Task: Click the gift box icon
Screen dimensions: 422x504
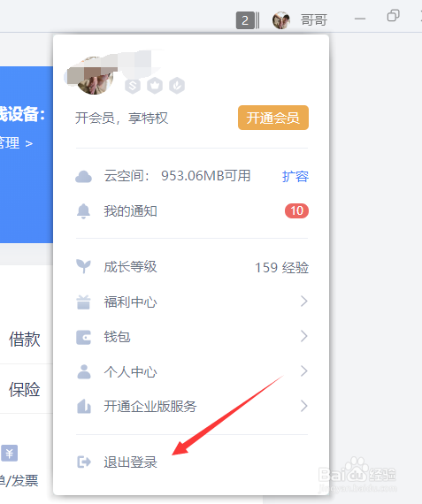Action: pyautogui.click(x=83, y=302)
